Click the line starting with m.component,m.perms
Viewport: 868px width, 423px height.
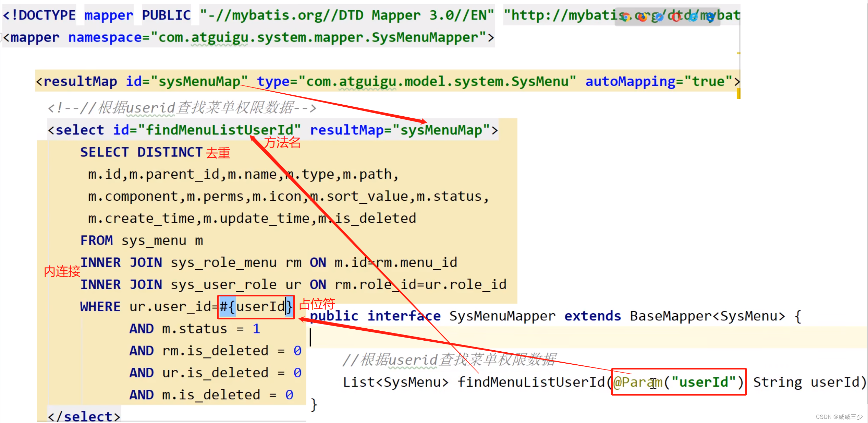pos(289,196)
